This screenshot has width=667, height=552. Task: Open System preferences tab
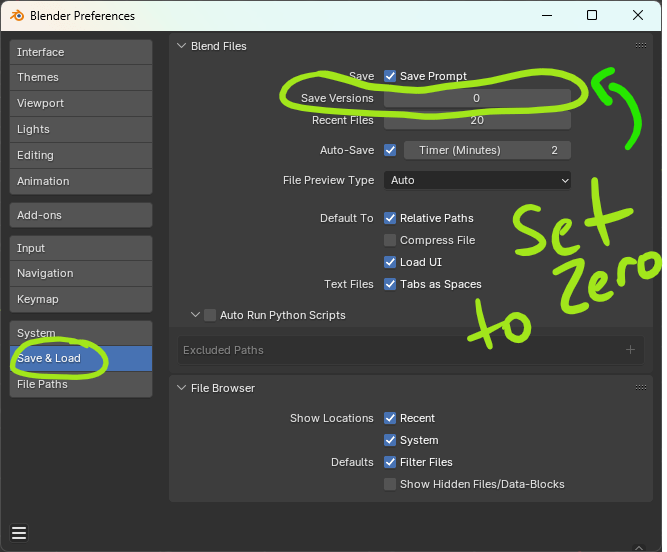pos(81,333)
